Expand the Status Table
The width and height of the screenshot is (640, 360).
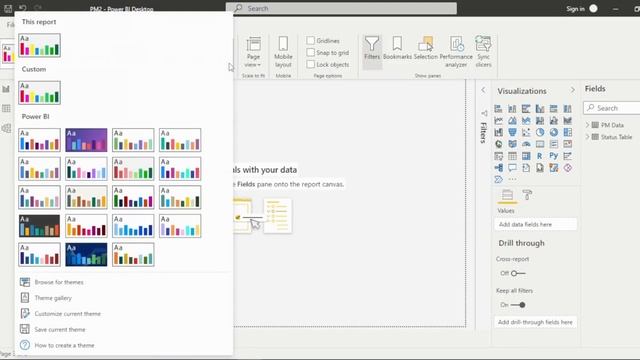[587, 137]
